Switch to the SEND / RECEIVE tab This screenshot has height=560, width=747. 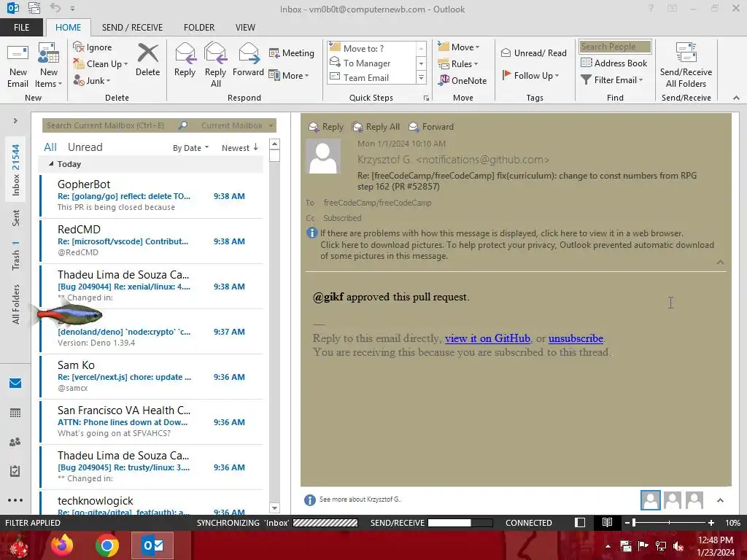(x=132, y=28)
